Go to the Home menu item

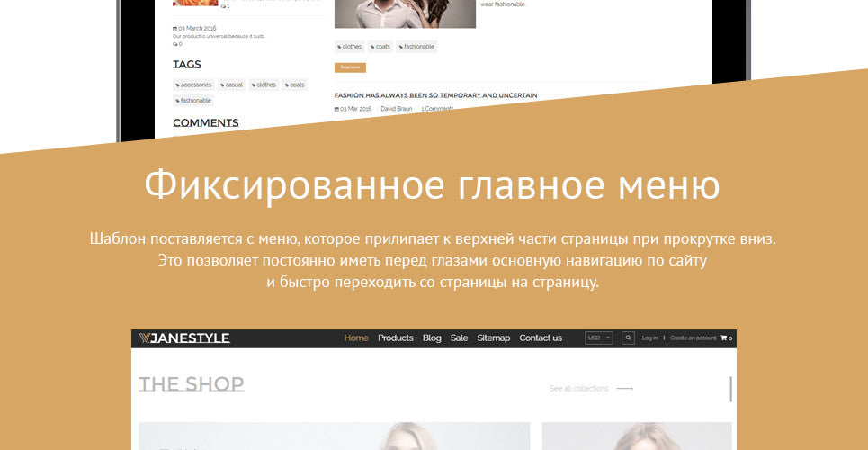[356, 337]
